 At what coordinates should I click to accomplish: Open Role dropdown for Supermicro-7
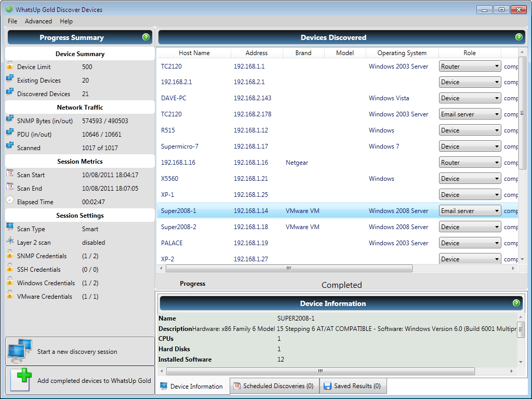[470, 147]
